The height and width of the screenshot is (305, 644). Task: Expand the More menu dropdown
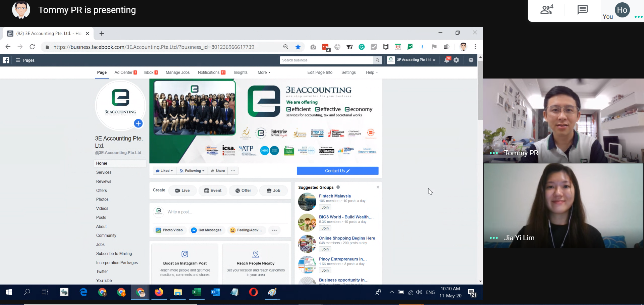[x=264, y=72]
